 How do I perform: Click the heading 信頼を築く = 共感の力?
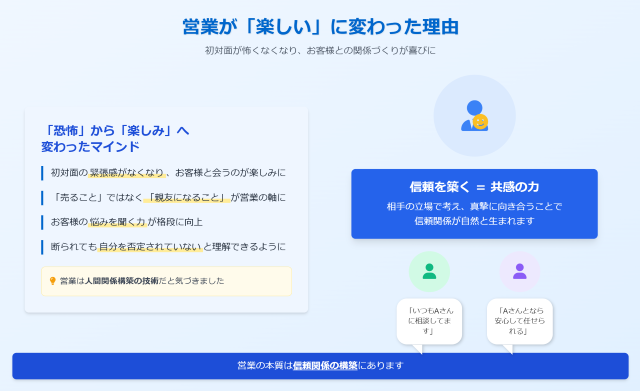coord(474,187)
